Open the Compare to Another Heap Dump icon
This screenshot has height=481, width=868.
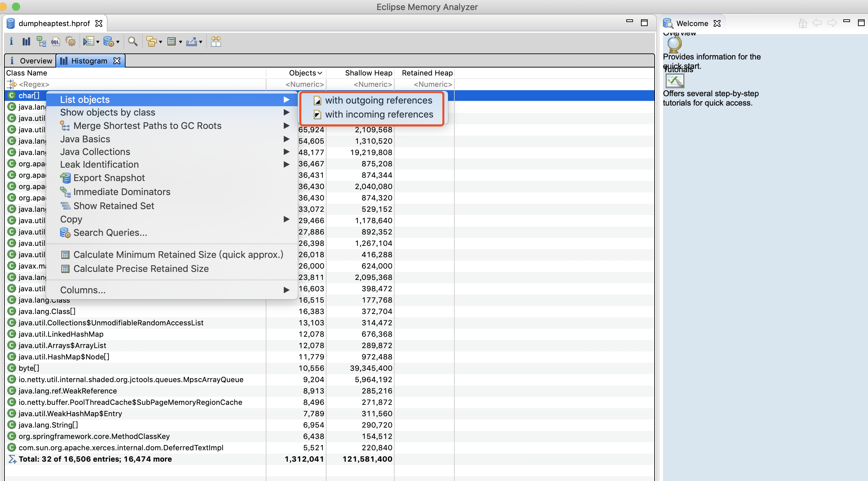click(x=216, y=41)
